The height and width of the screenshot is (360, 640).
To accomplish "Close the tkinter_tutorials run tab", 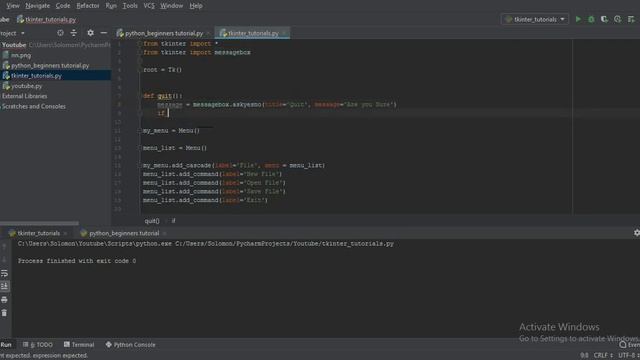I will [65, 233].
